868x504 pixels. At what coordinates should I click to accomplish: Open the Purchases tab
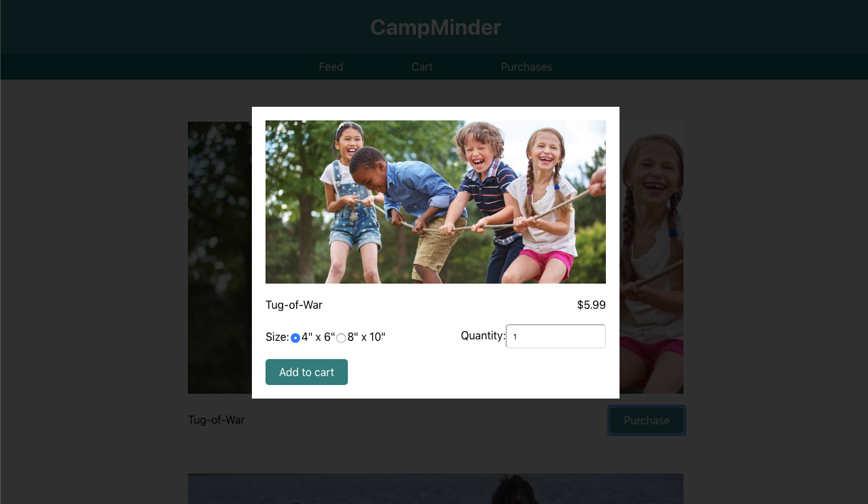526,67
